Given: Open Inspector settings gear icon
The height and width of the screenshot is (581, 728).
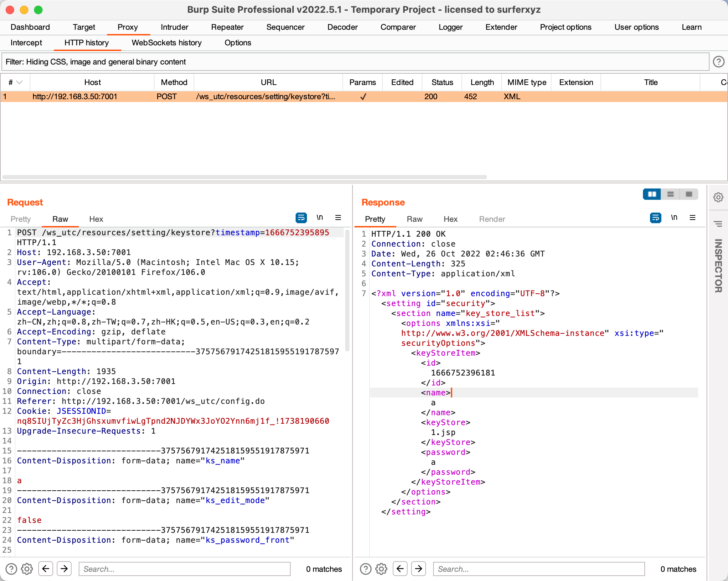Looking at the screenshot, I should [x=718, y=197].
